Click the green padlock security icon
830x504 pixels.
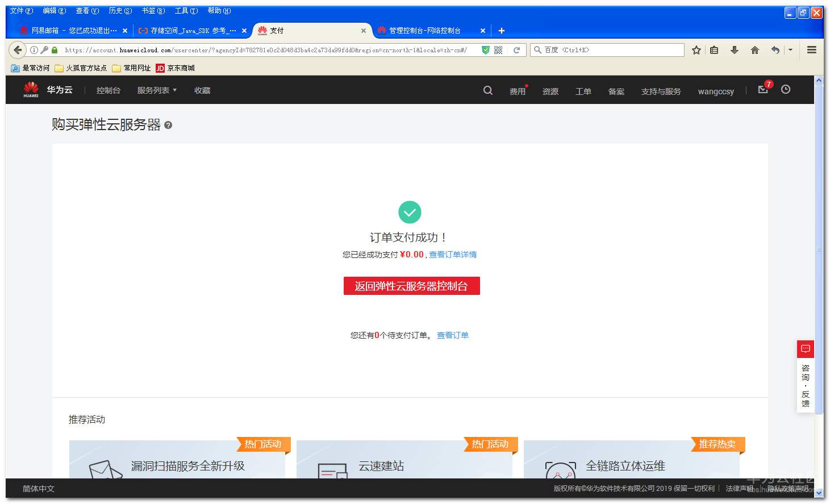coord(55,50)
